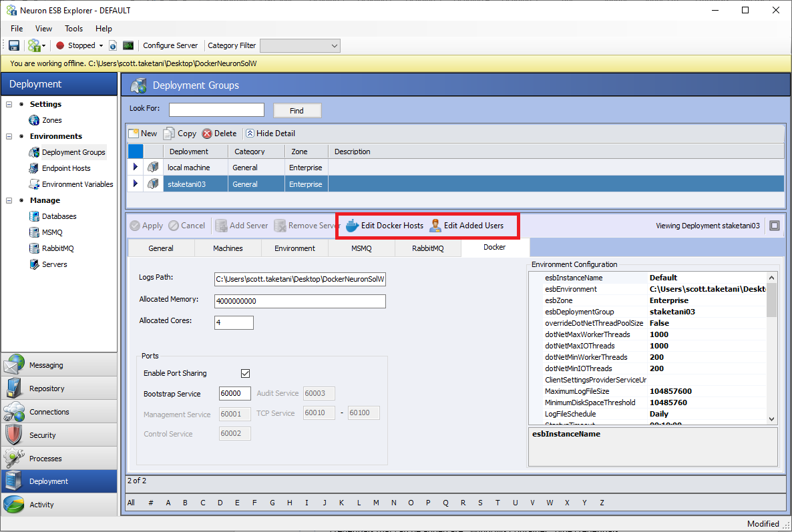792x532 pixels.
Task: Expand the local machine row arrow
Action: point(136,167)
